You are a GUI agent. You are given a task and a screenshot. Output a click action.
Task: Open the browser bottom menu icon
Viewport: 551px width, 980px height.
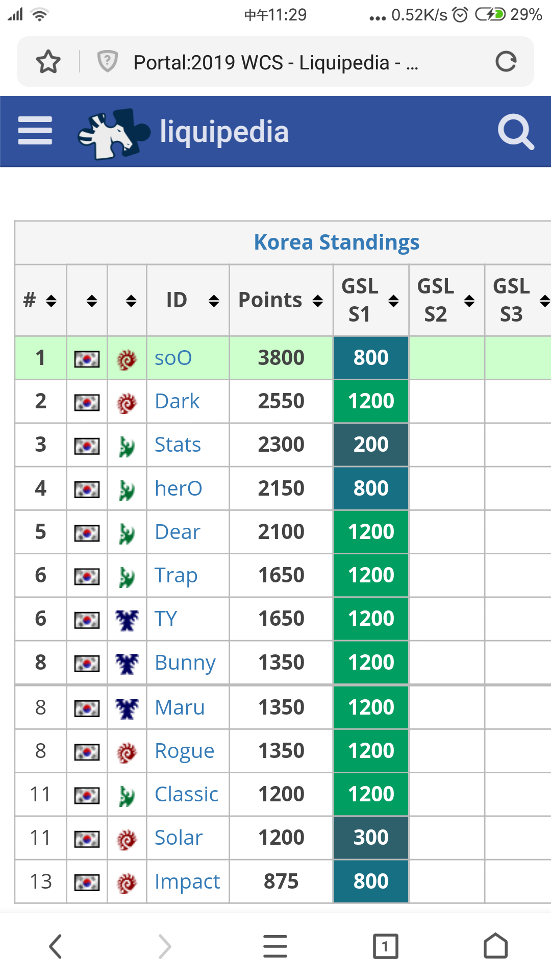[x=275, y=947]
